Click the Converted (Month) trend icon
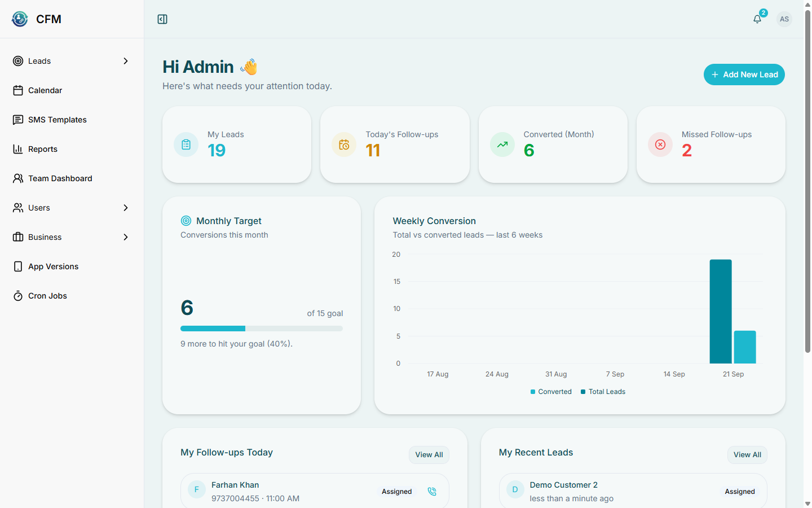 (502, 144)
